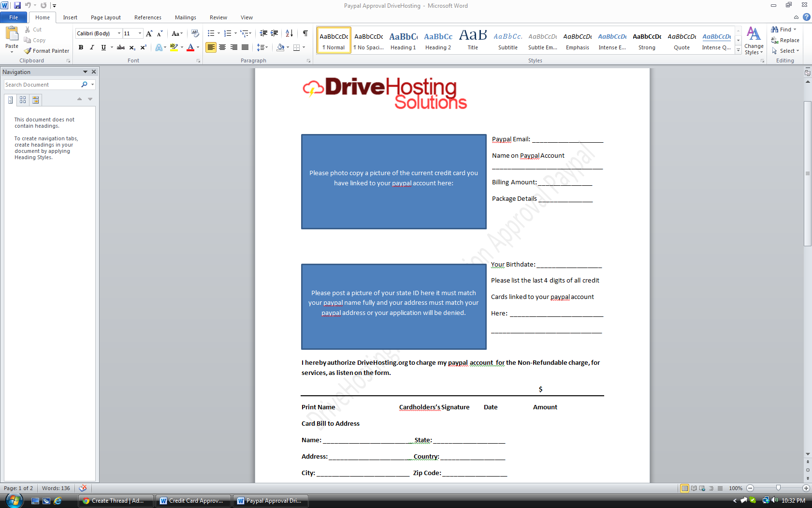
Task: Click the vertical document scrollbar thumb
Action: pos(808,173)
